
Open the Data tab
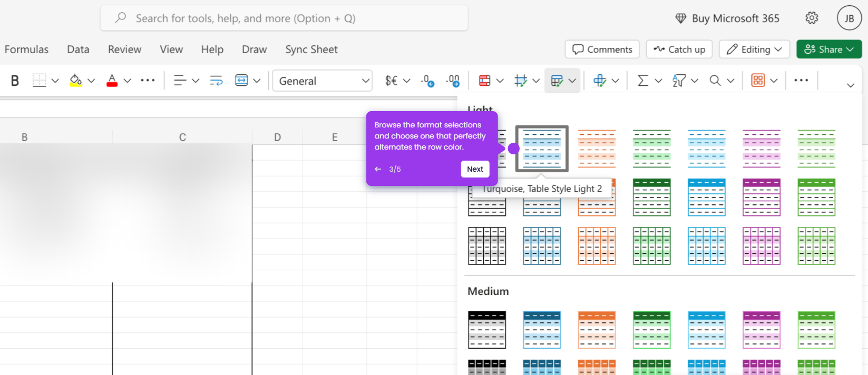pos(78,50)
